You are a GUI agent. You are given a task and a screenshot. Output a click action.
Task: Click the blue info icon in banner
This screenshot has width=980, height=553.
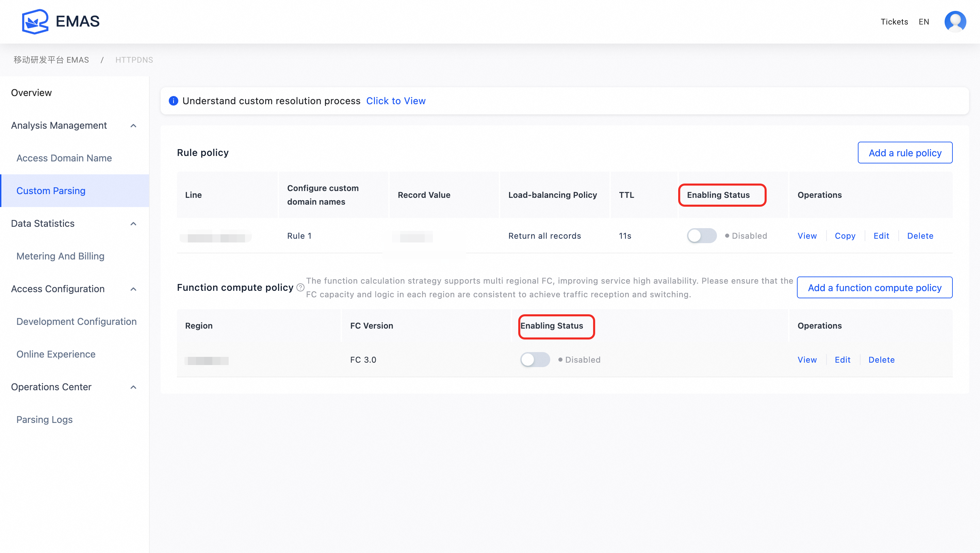(174, 101)
